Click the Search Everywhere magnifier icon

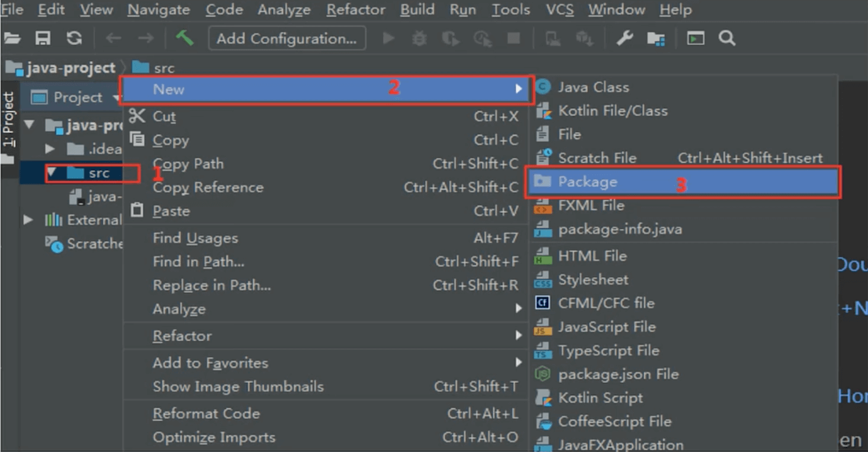727,38
